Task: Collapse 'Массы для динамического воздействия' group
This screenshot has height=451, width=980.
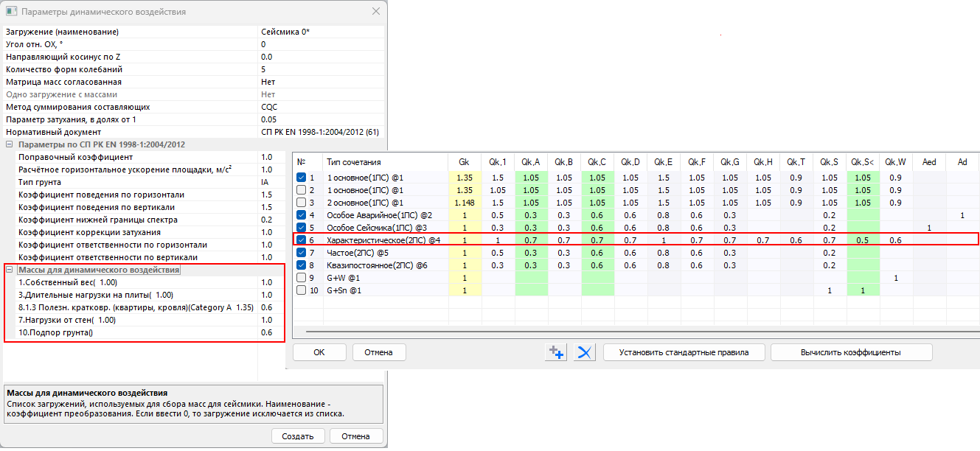Action: click(10, 270)
